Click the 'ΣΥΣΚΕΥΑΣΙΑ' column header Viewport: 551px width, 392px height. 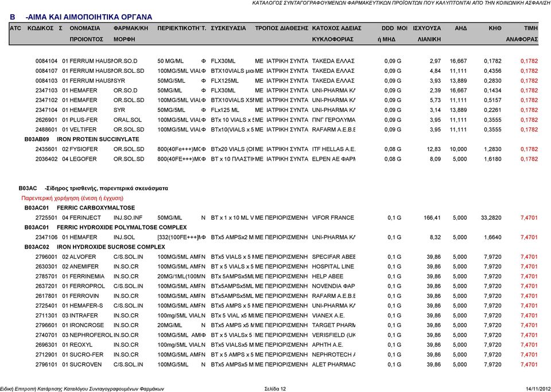point(228,28)
